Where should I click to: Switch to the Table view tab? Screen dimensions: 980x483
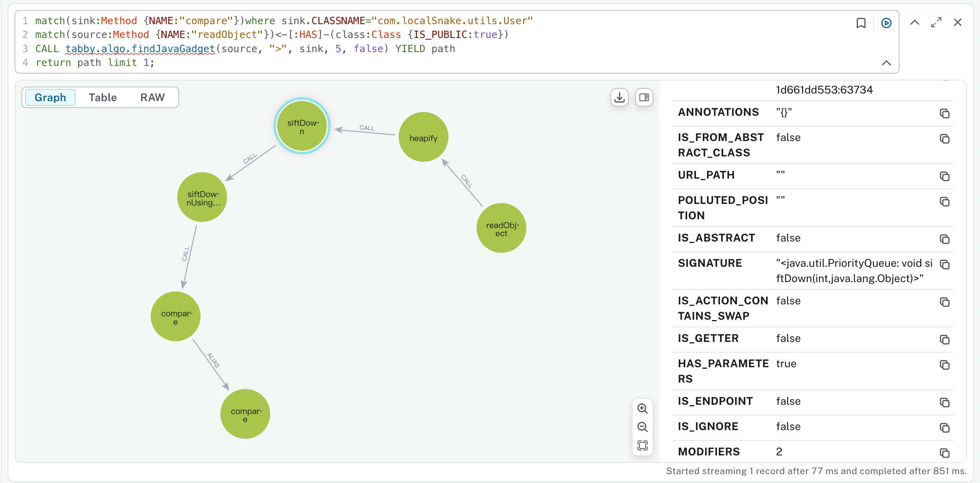(x=102, y=97)
